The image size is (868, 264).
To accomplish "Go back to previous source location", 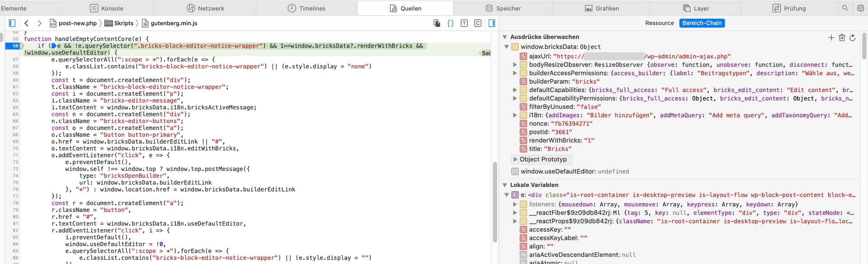I will pos(26,23).
